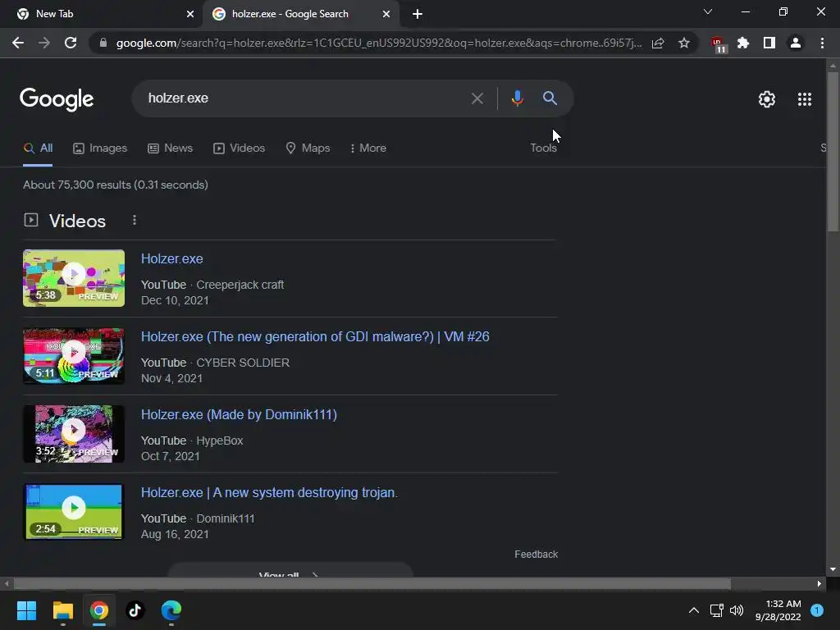Switch to Images results
The image size is (840, 630).
point(100,148)
